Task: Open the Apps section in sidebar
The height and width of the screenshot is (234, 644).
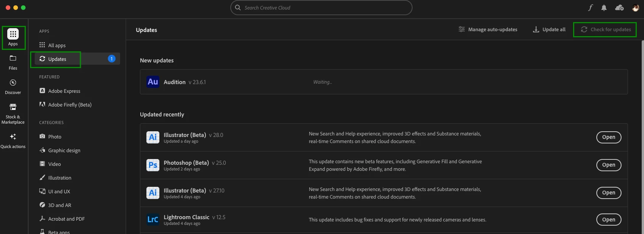Action: click(13, 38)
